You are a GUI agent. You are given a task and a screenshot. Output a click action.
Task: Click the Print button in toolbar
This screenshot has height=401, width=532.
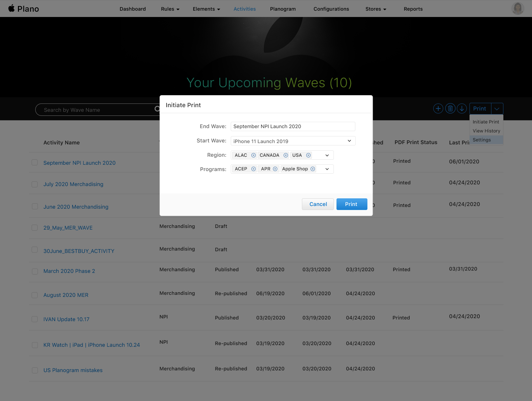[480, 109]
